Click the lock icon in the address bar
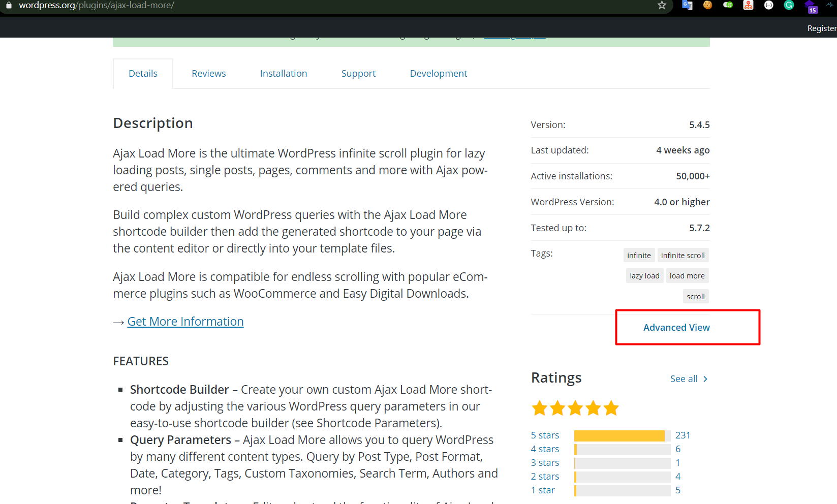The height and width of the screenshot is (504, 837). click(9, 5)
